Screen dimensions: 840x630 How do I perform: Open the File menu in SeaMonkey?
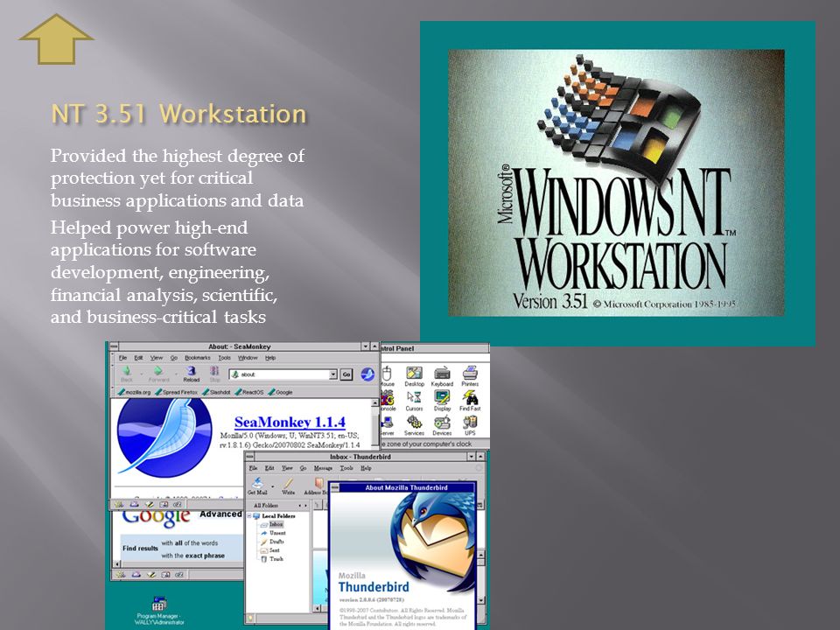(122, 358)
